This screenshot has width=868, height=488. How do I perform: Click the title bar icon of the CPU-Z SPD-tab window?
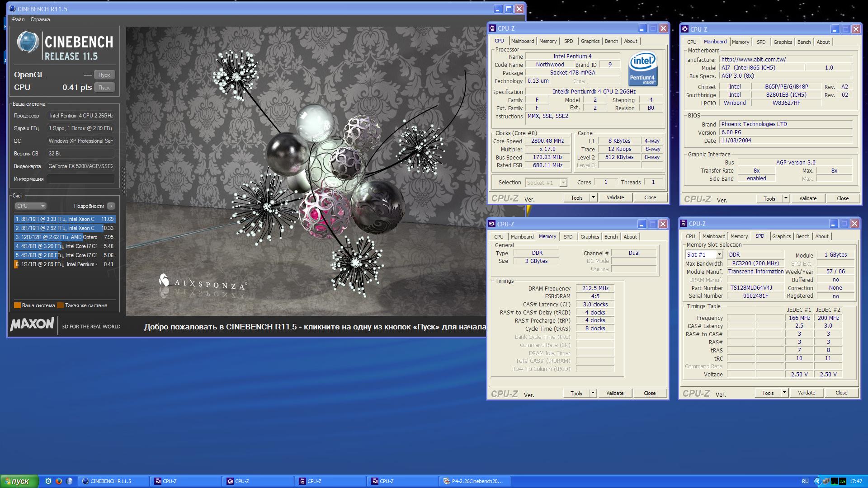684,224
